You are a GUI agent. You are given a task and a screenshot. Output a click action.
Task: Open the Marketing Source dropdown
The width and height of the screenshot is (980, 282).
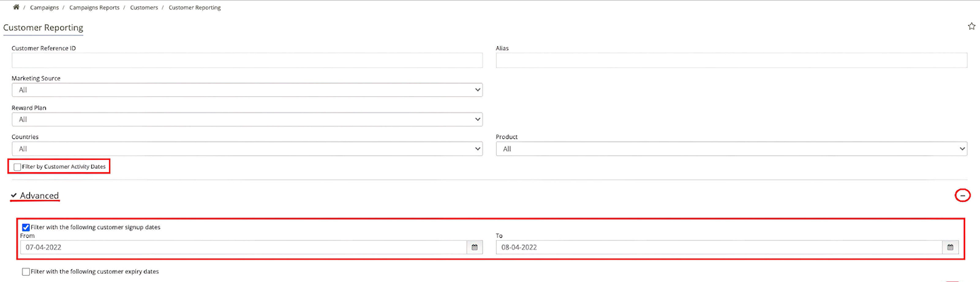click(x=247, y=90)
